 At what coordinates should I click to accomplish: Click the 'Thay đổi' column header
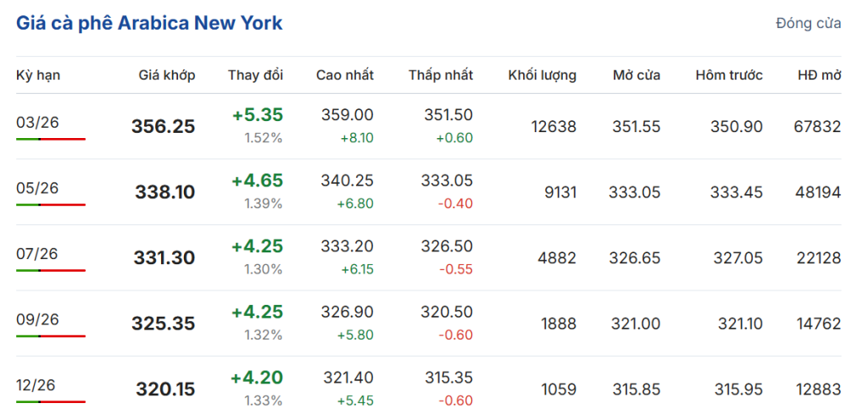coord(255,75)
